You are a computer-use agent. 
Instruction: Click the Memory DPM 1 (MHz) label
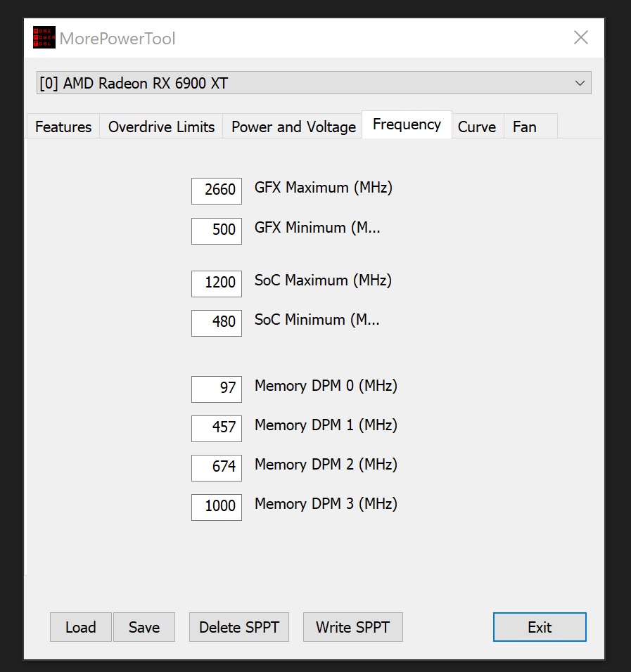326,425
